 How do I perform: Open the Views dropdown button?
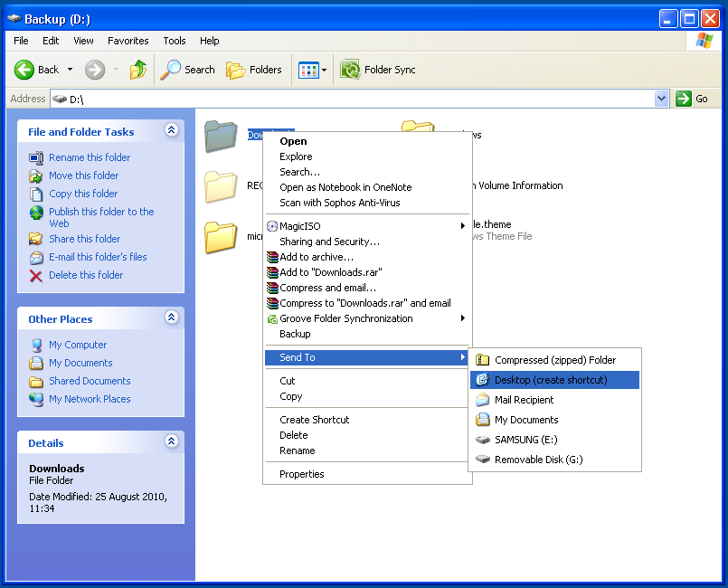[x=313, y=70]
